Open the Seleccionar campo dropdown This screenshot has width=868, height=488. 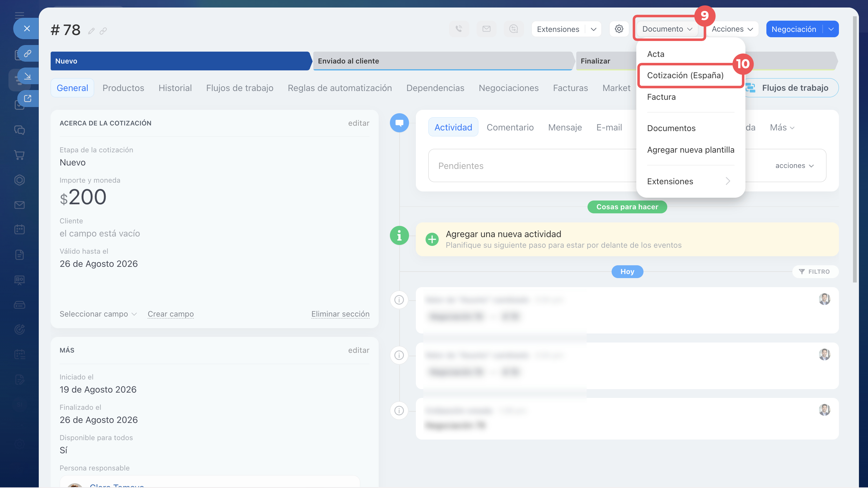pos(98,314)
